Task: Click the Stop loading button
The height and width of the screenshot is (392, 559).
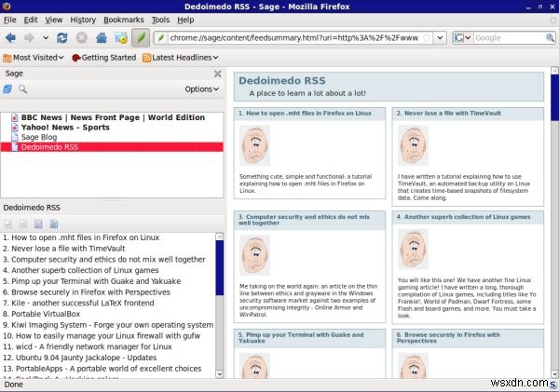Action: coord(82,37)
